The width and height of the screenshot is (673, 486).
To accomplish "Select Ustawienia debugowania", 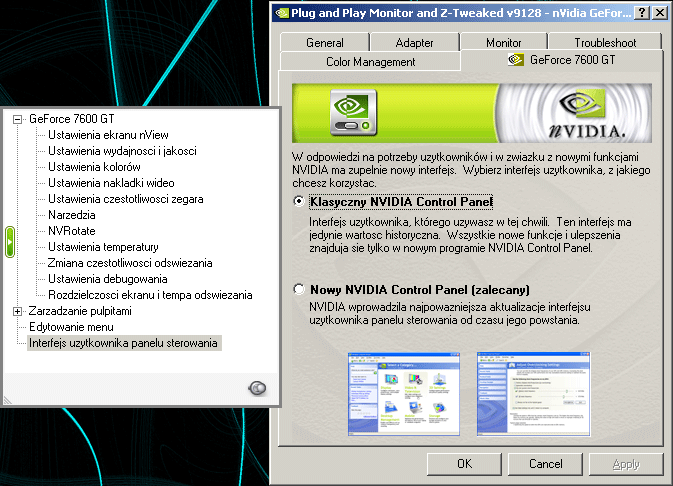I will click(108, 279).
